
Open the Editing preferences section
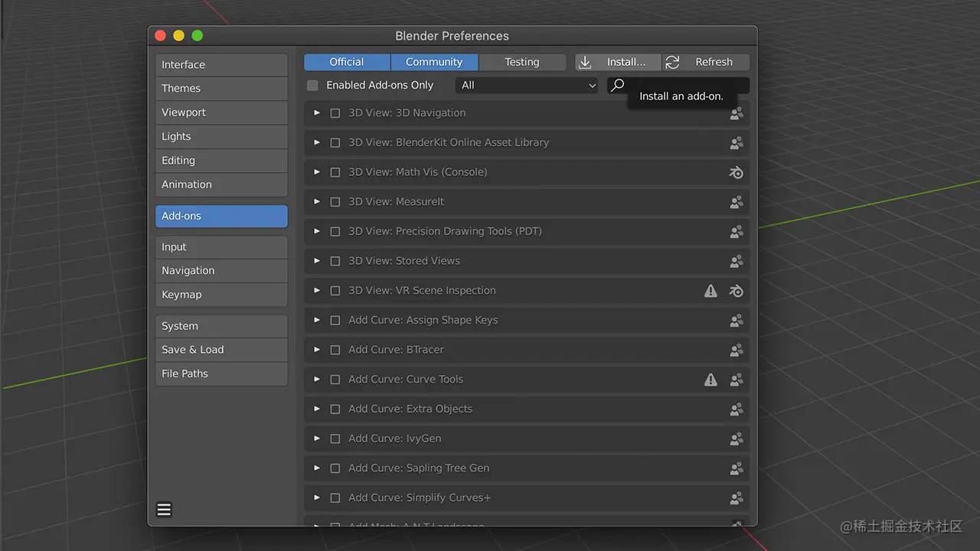pyautogui.click(x=221, y=161)
